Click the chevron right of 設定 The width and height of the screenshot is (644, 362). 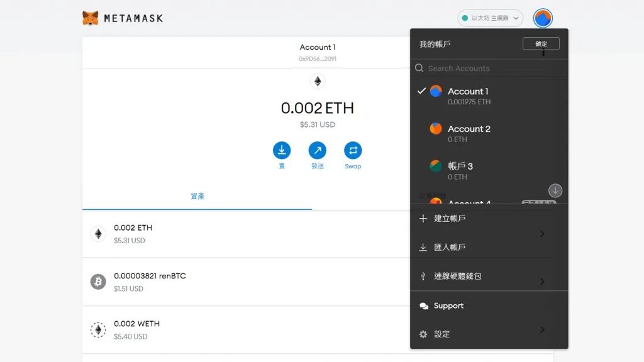click(543, 329)
